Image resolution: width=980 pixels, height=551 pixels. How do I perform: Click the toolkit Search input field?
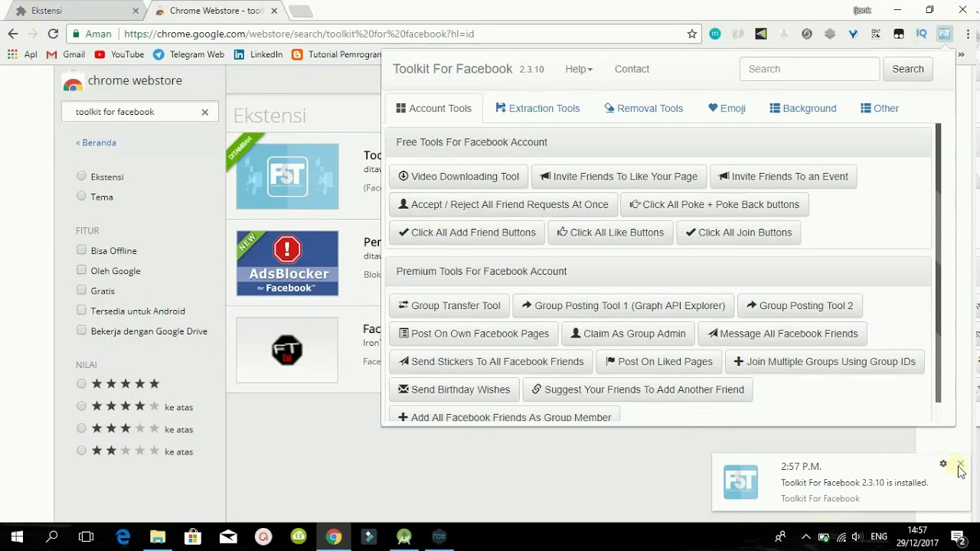click(x=809, y=69)
